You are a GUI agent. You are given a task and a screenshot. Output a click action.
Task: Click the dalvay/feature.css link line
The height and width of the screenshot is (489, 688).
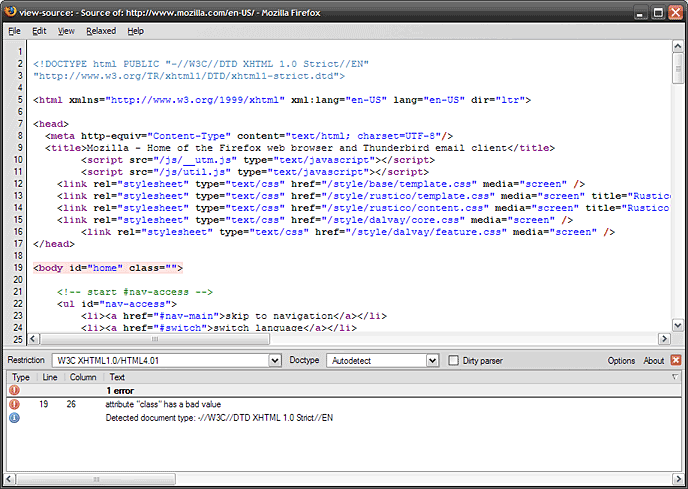348,232
